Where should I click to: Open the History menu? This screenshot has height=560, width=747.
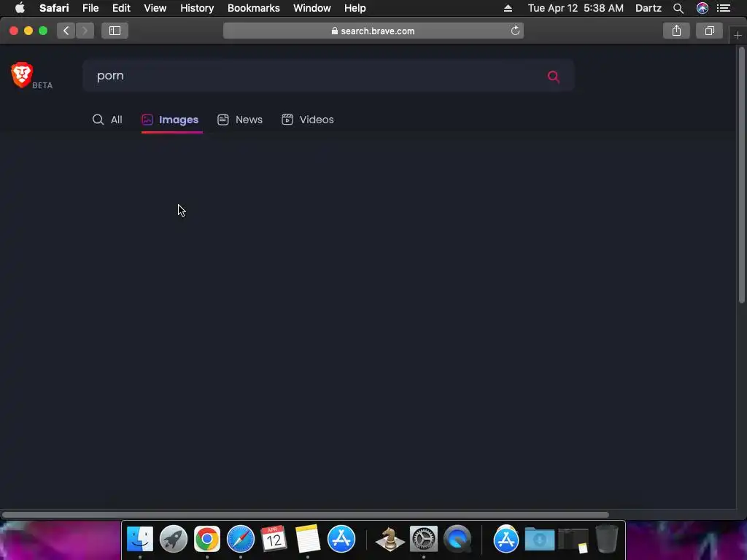pos(197,8)
